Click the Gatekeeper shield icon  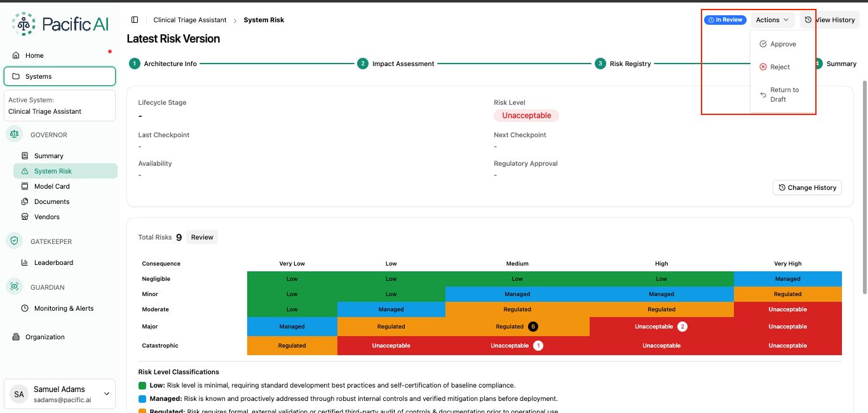[x=15, y=241]
